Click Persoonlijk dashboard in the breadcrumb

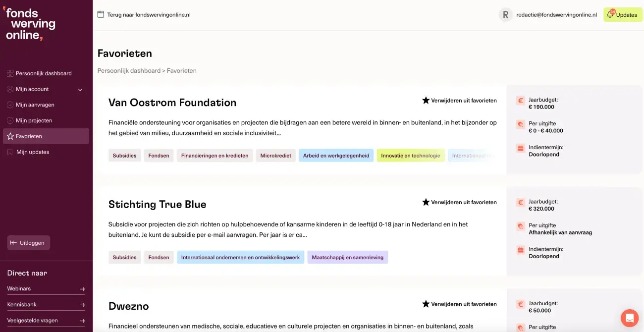coord(129,71)
